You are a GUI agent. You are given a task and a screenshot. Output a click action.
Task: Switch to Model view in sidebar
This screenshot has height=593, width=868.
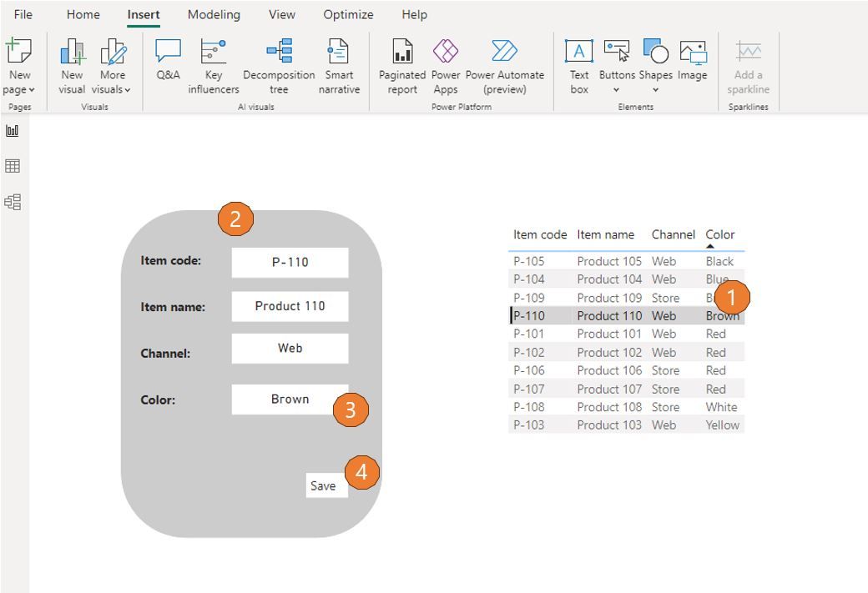pos(13,202)
